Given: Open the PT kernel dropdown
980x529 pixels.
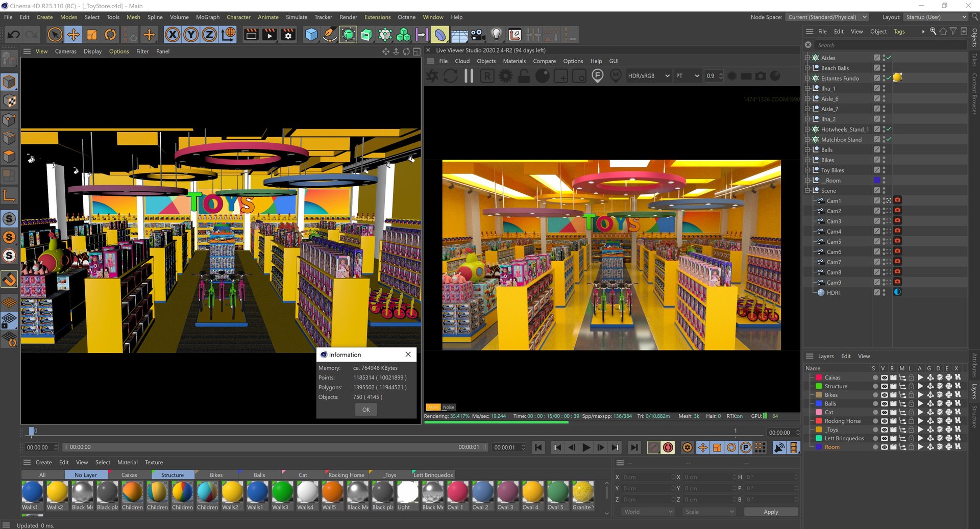Looking at the screenshot, I should [687, 76].
